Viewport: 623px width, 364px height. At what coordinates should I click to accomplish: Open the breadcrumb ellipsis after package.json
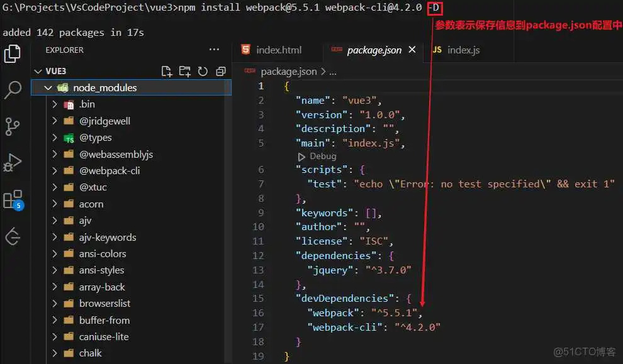click(333, 71)
